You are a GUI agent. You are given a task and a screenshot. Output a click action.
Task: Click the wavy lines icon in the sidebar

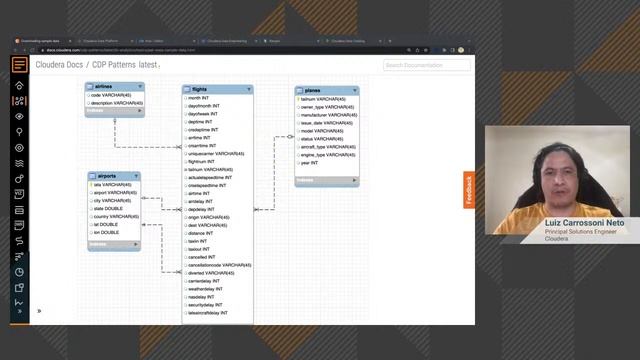19,163
